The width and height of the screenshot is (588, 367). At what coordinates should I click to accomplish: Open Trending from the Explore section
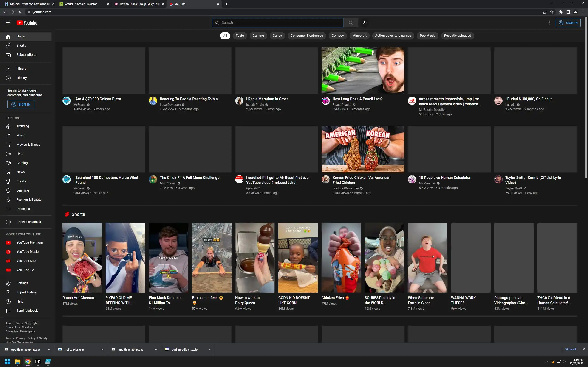23,126
